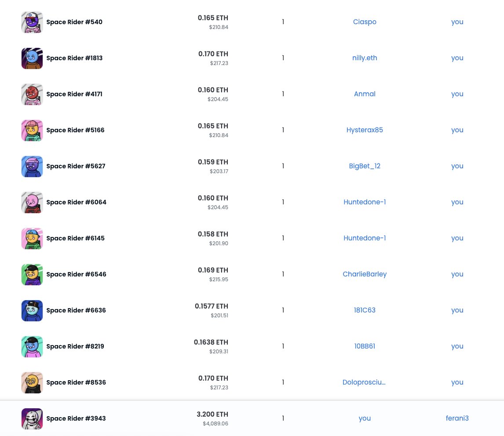Select the $215.95 USD value
504x436 pixels.
point(219,279)
